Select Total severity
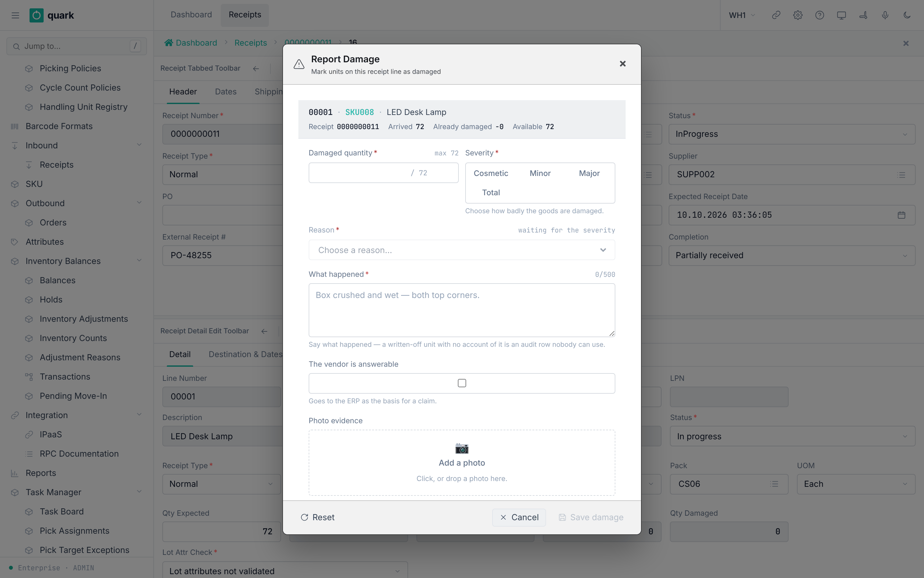Screen dimensions: 924x578 click(x=491, y=193)
